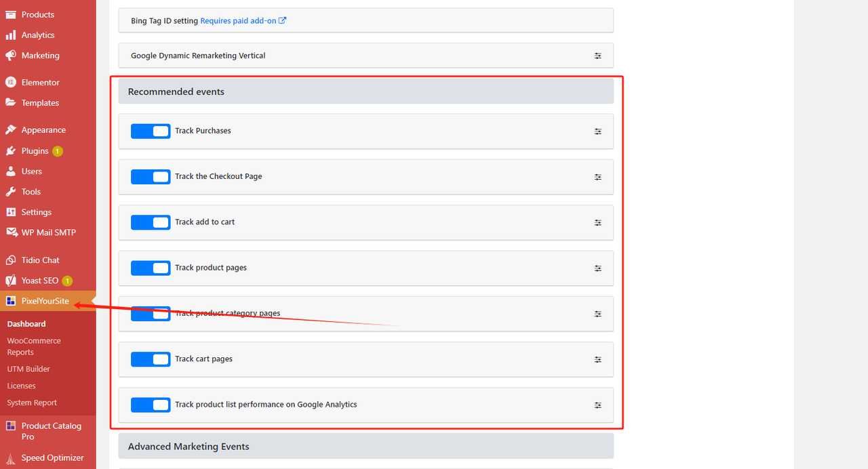Click the Products sidebar icon
This screenshot has height=469, width=868.
(11, 14)
